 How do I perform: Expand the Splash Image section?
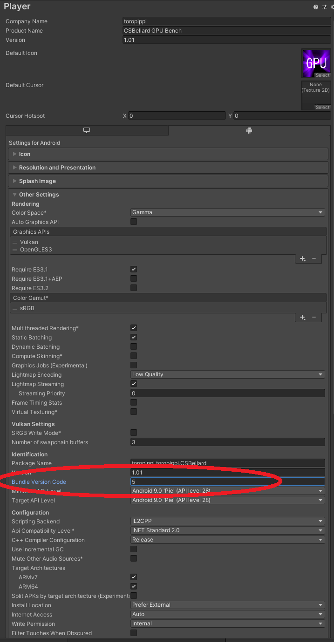(168, 181)
